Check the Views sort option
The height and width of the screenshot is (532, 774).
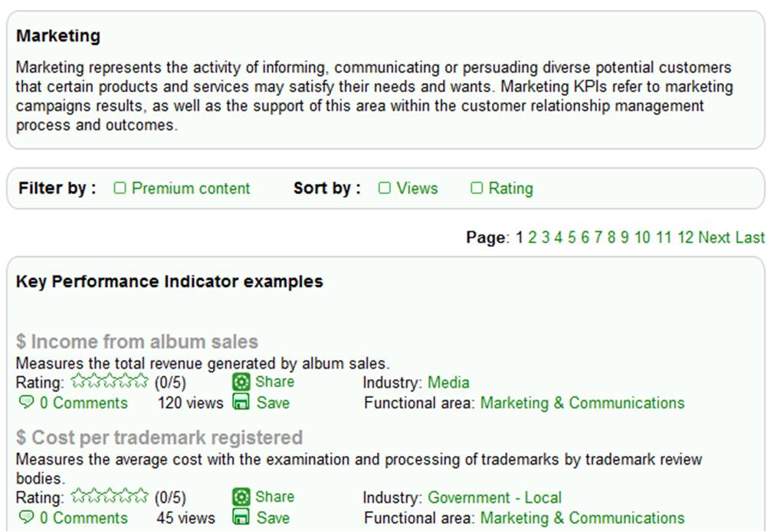tap(385, 188)
